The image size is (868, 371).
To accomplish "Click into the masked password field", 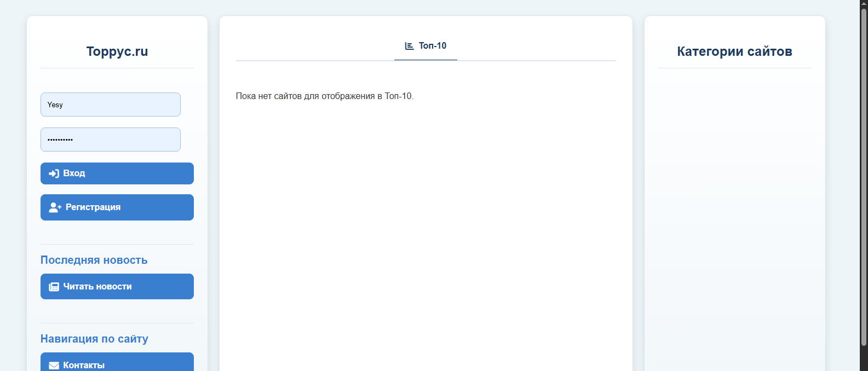I will tap(110, 140).
